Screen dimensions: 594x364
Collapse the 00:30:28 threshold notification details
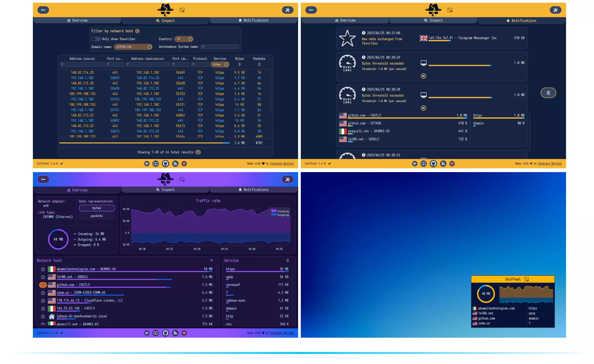(x=423, y=108)
